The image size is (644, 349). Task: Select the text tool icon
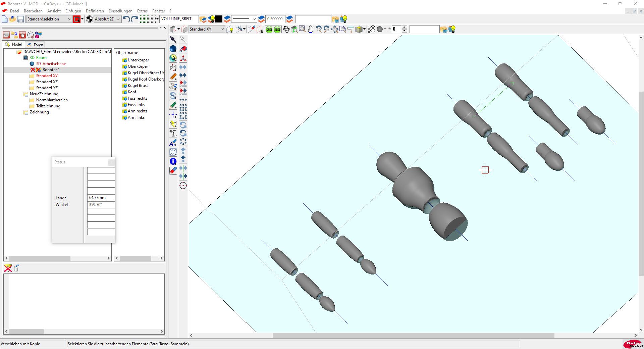pos(173,143)
